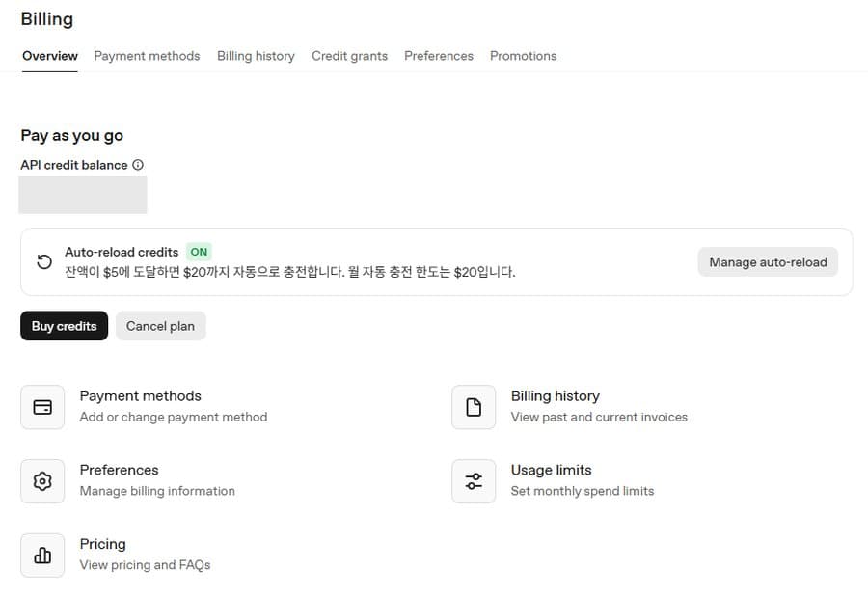
Task: Click the 'Auto-reload credits' label
Action: (x=122, y=252)
